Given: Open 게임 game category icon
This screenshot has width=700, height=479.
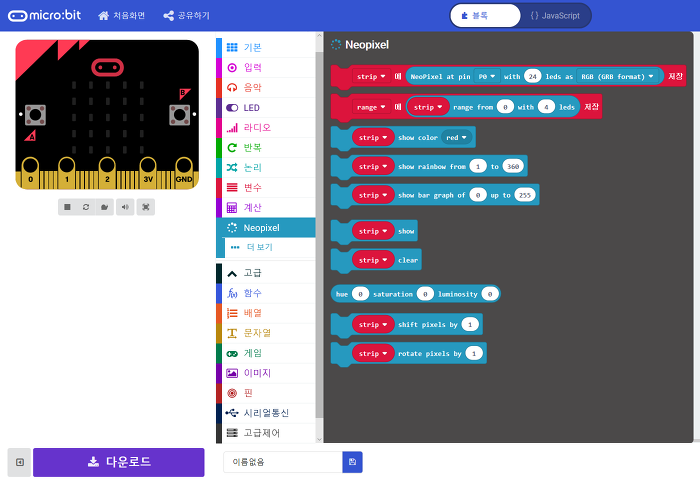Looking at the screenshot, I should tap(232, 354).
